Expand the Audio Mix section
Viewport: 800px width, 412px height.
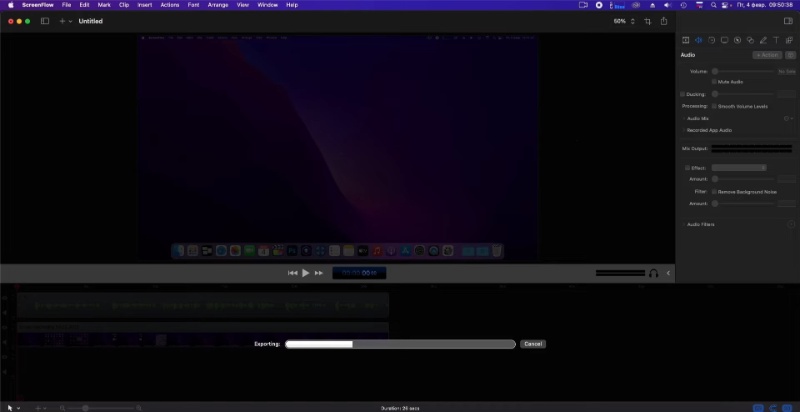pos(684,118)
